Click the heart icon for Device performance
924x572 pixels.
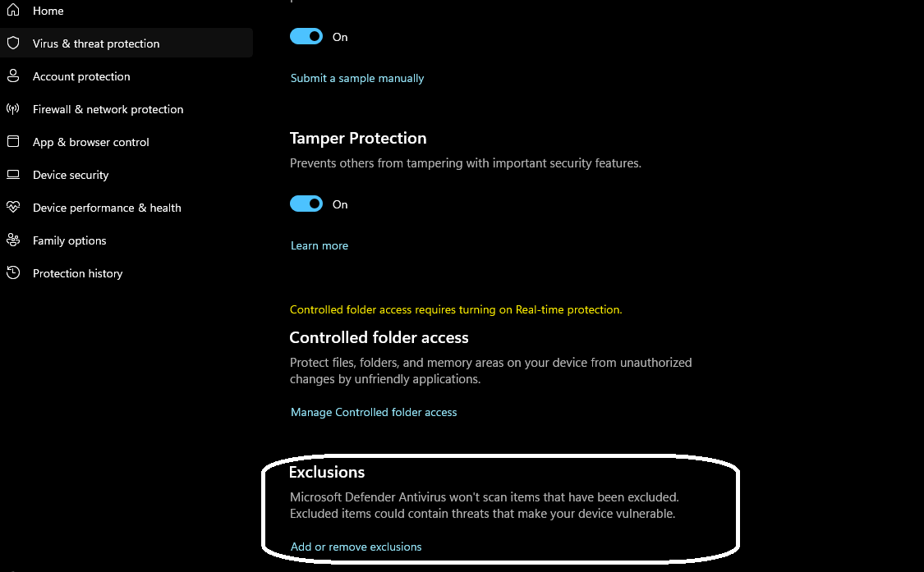coord(13,208)
